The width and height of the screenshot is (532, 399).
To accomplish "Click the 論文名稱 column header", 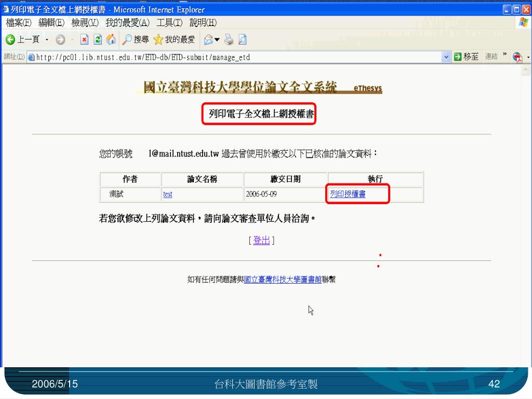I will (202, 179).
